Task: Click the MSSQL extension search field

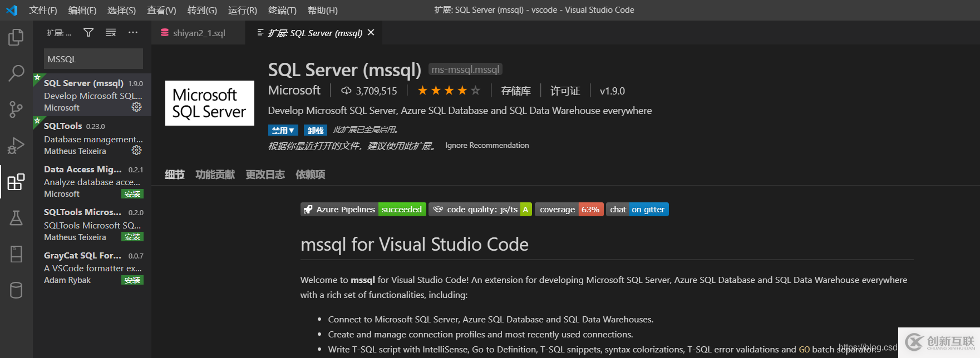Action: click(x=93, y=59)
